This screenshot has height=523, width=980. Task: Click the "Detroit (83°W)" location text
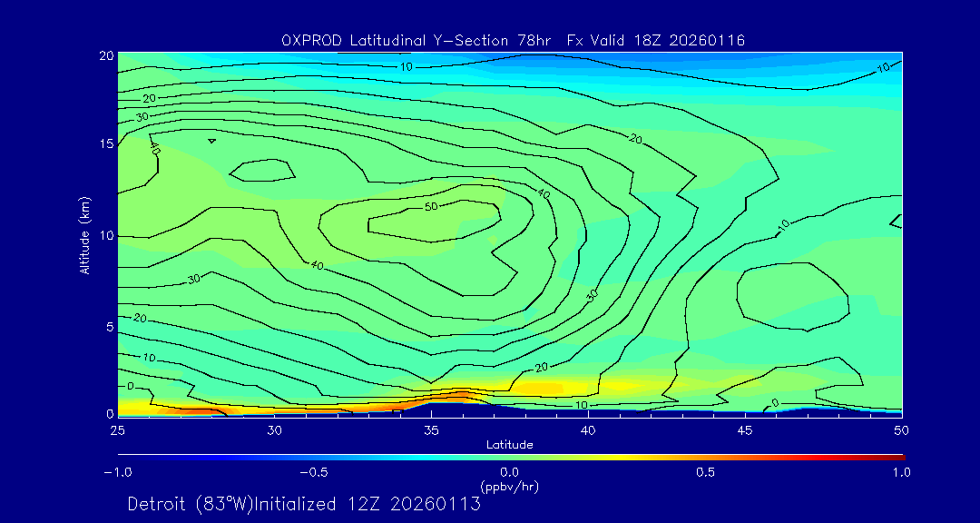pos(190,504)
